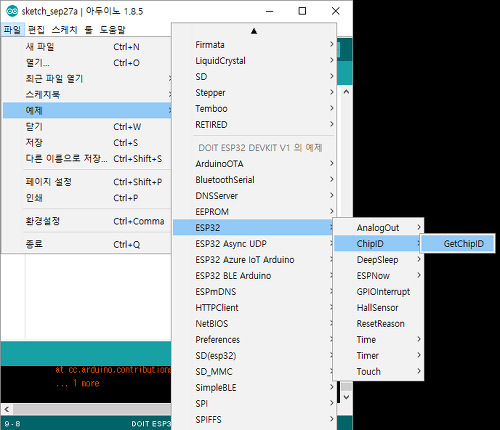The height and width of the screenshot is (430, 500).
Task: Open ESPmDNS examples submenu
Action: tap(253, 292)
